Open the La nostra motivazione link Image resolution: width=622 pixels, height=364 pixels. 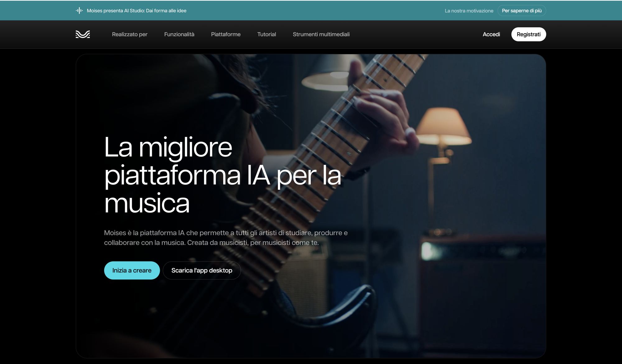[x=469, y=11]
